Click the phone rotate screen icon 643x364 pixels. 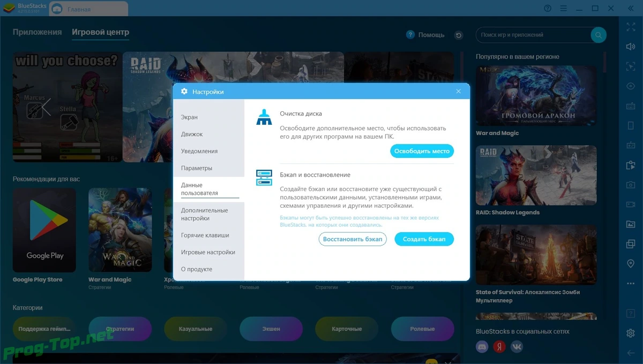tap(631, 126)
